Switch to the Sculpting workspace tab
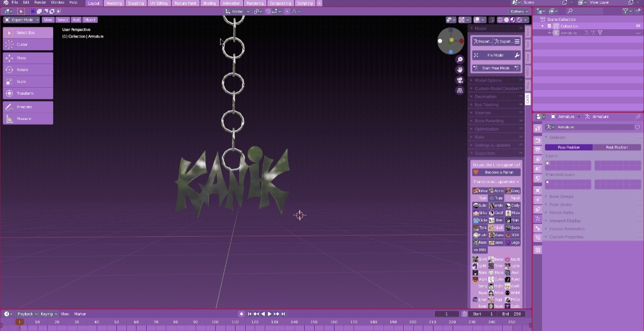Viewport: 644px width, 331px height. 135,4
